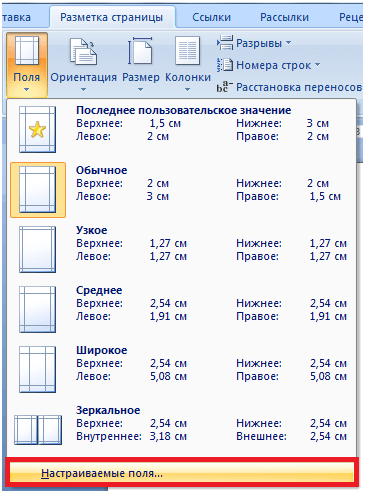Click Правое: 1,91 см in Среднее
This screenshot has height=493, width=365.
coord(292,316)
